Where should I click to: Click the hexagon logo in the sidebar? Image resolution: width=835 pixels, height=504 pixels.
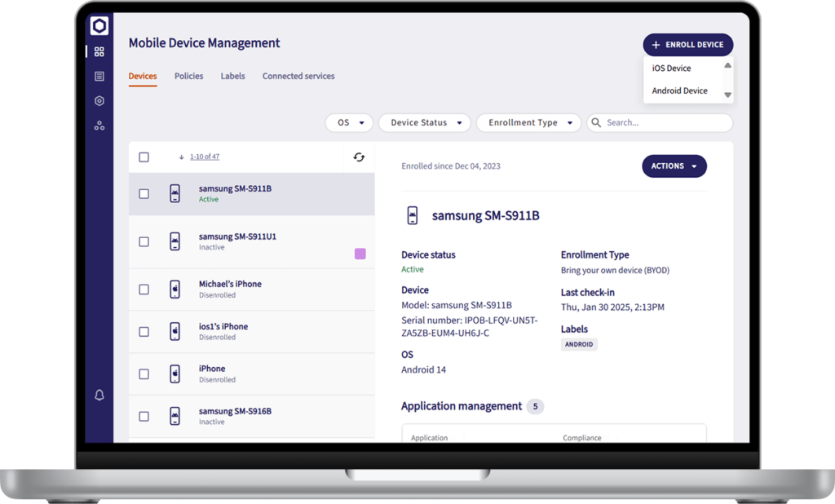pos(99,26)
